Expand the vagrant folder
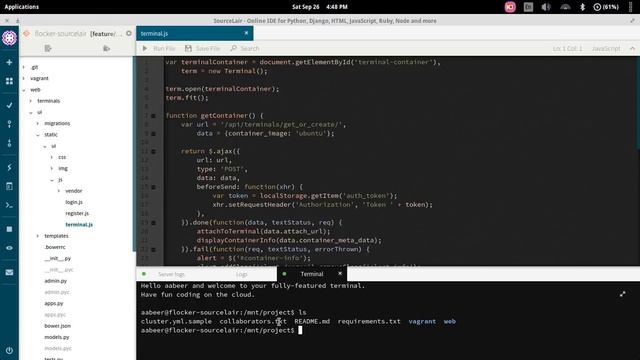 (x=24, y=78)
